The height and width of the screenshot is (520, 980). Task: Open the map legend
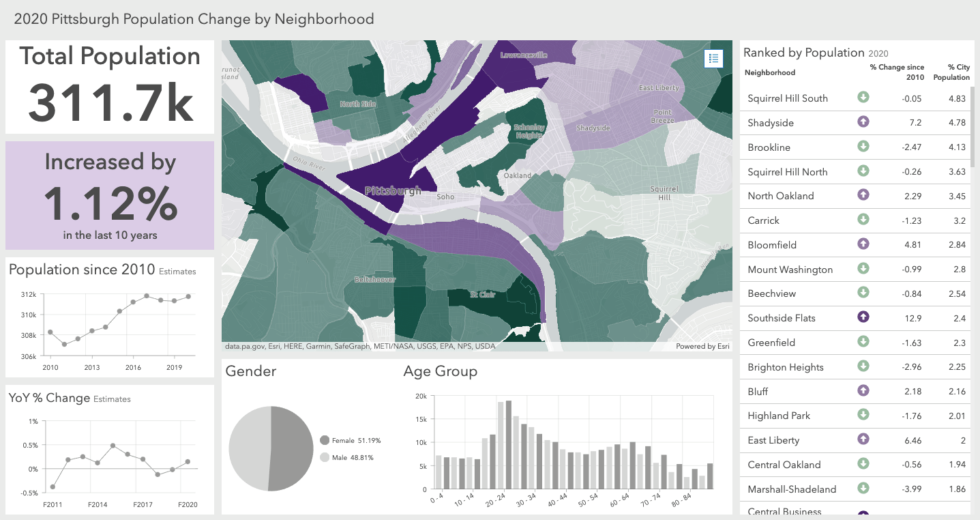point(713,59)
